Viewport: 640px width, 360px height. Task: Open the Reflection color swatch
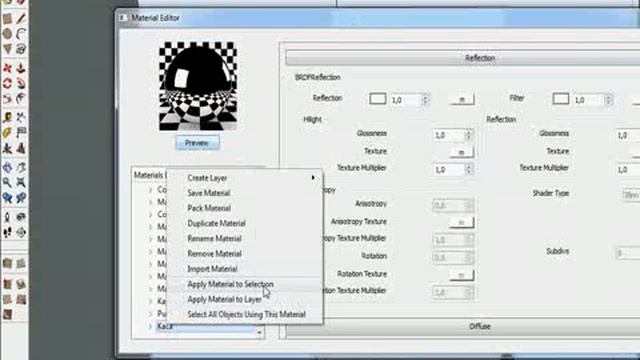(x=378, y=98)
